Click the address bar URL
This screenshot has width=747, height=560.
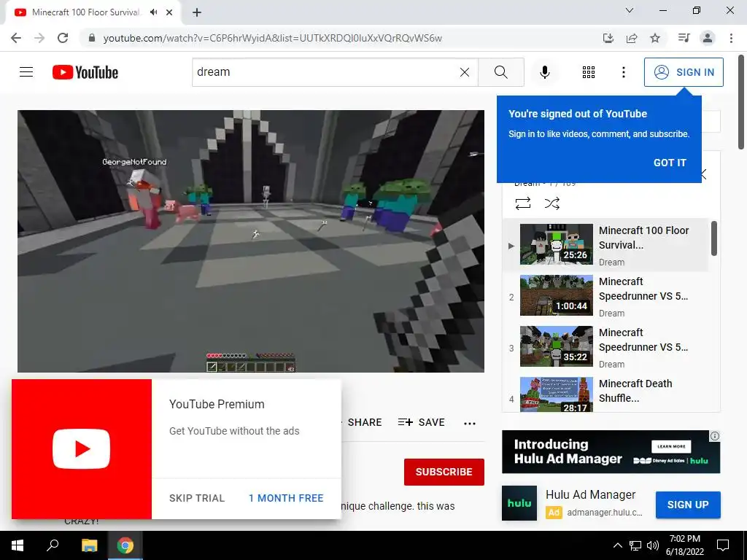point(273,38)
